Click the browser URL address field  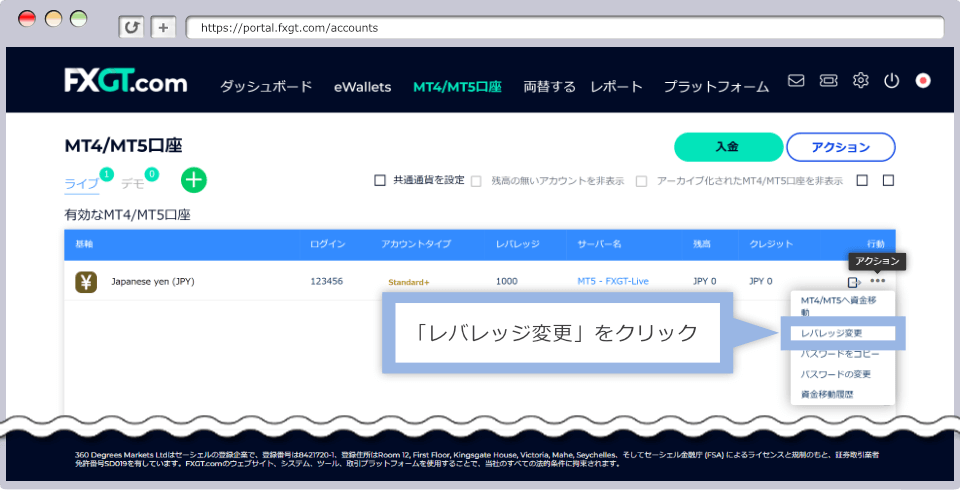[564, 28]
